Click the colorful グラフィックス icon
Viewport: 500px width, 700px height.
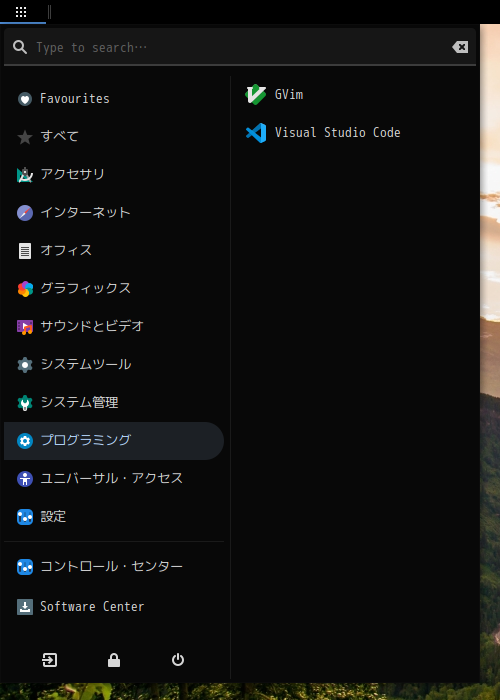25,289
